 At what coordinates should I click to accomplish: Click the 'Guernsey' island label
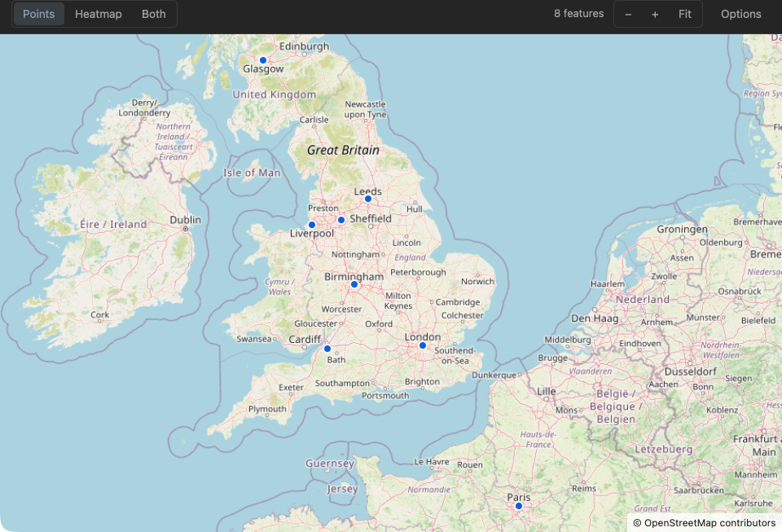pos(330,464)
